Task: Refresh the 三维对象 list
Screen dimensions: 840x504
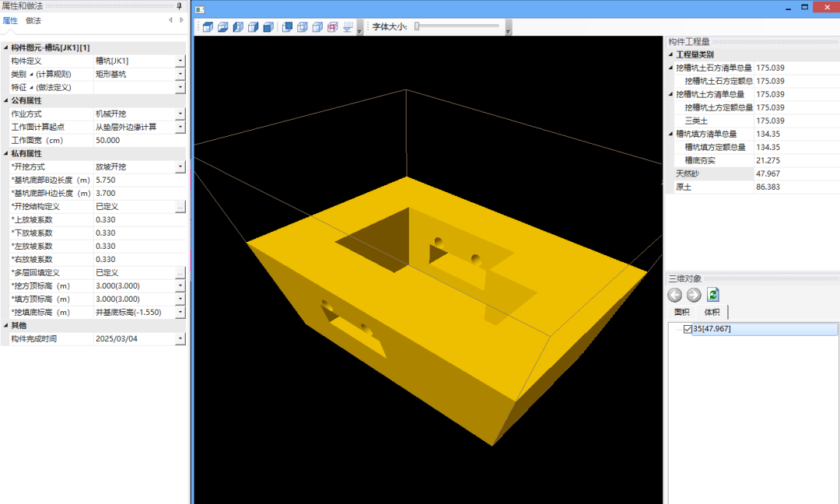Action: coord(712,295)
